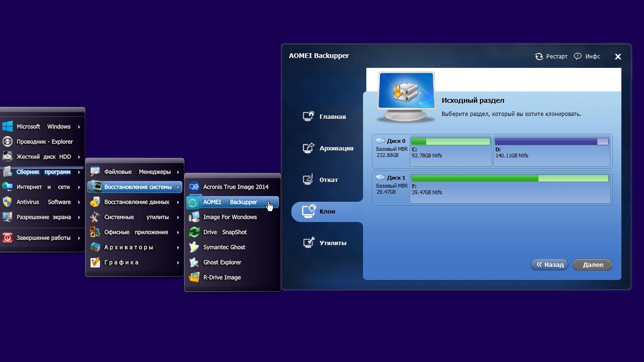The image size is (644, 362).
Task: Select the Диск 1 header
Action: (390, 177)
